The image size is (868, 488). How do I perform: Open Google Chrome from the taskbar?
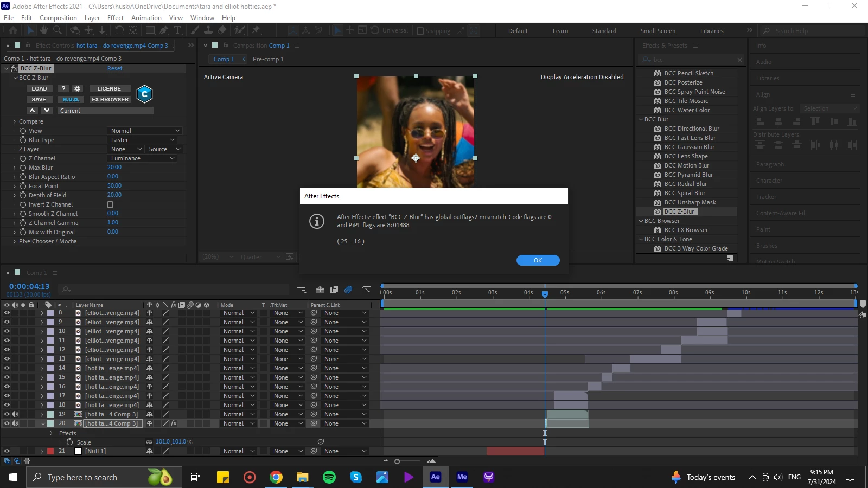click(x=276, y=477)
